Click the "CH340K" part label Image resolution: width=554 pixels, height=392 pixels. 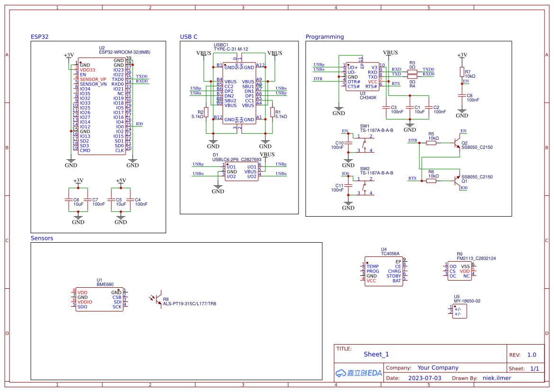pyautogui.click(x=368, y=98)
